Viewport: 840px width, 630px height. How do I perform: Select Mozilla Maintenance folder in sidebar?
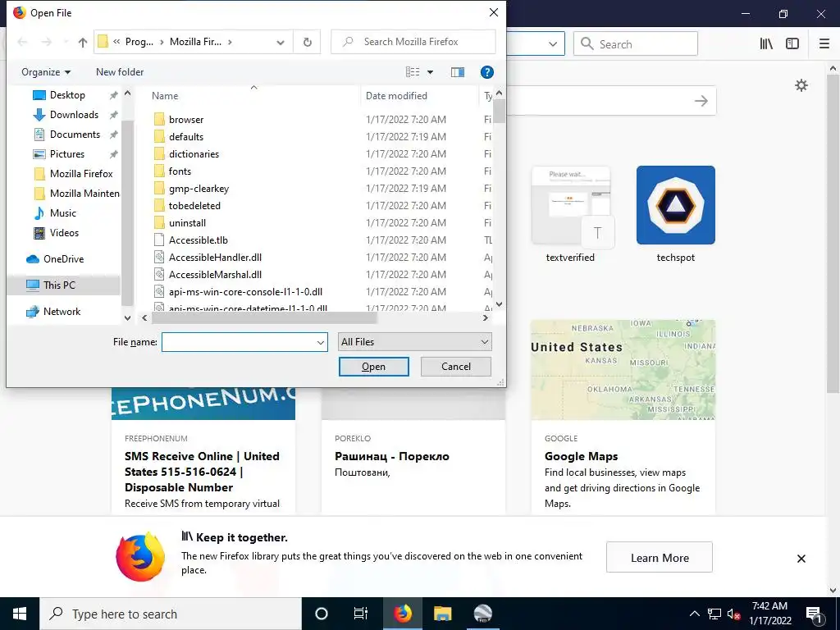pyautogui.click(x=84, y=194)
